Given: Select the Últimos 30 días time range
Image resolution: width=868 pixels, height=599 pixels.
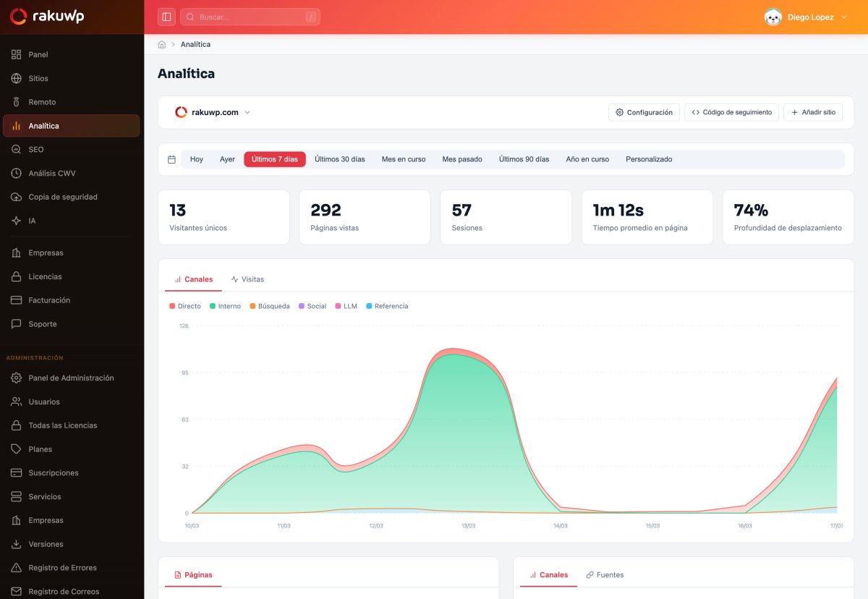Looking at the screenshot, I should (x=340, y=158).
